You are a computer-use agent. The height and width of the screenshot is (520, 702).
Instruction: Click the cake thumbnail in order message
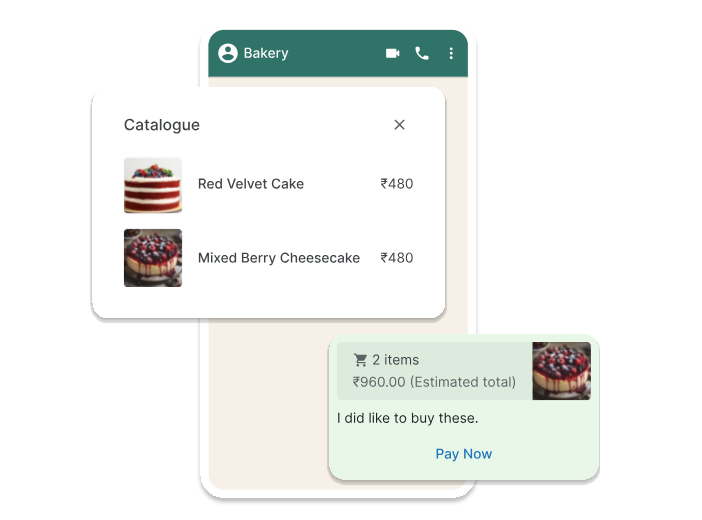click(561, 371)
